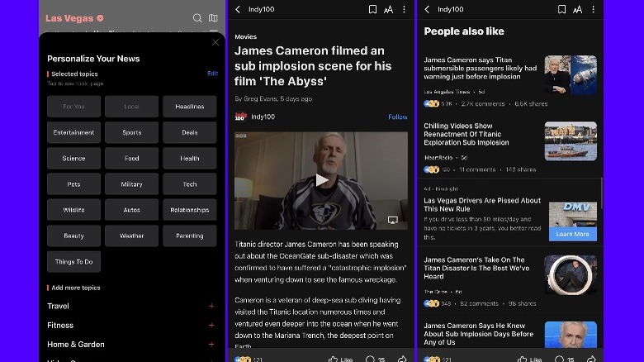Image resolution: width=644 pixels, height=362 pixels.
Task: Open Las Vegas Drivers DMV ad headline
Action: pos(482,204)
